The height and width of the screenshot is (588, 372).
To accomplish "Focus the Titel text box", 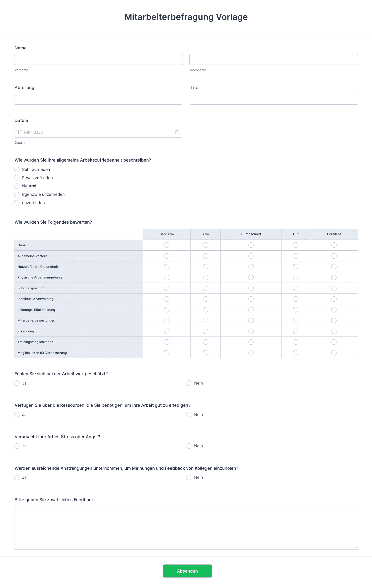I will tap(274, 99).
